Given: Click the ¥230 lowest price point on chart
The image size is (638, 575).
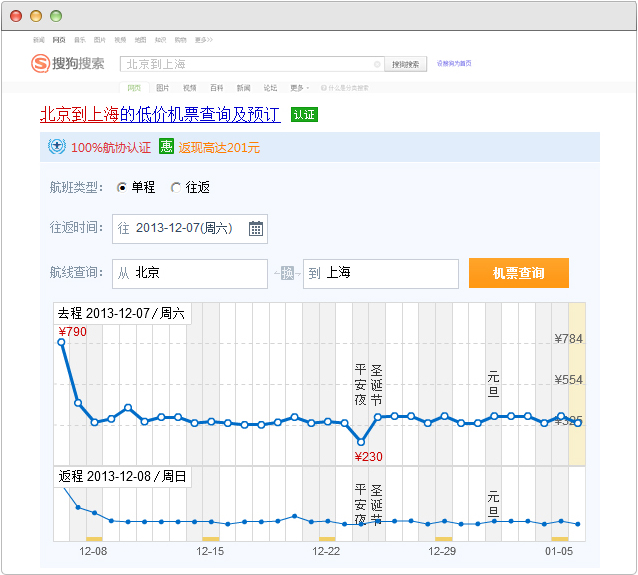Looking at the screenshot, I should [x=361, y=441].
